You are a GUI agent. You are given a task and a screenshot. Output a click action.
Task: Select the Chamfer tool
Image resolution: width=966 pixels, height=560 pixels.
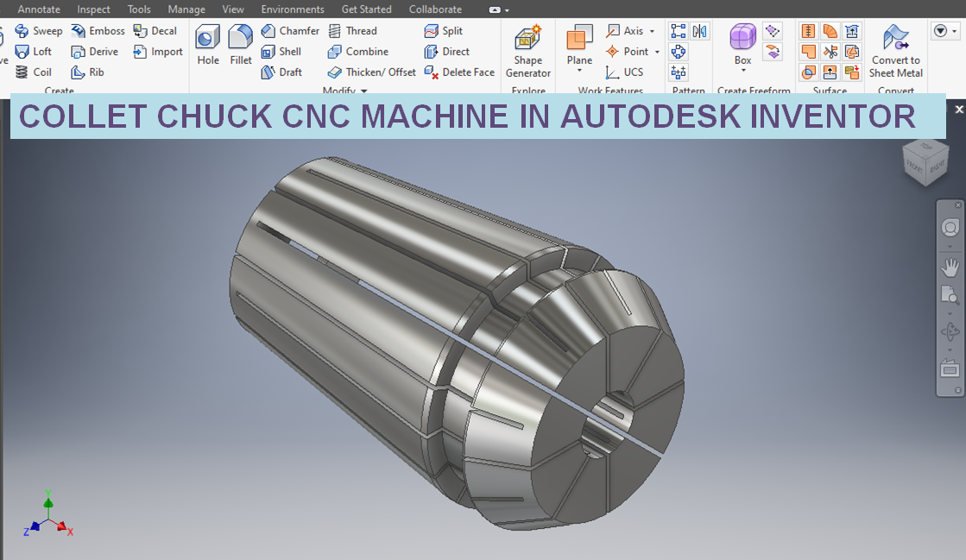pos(290,31)
